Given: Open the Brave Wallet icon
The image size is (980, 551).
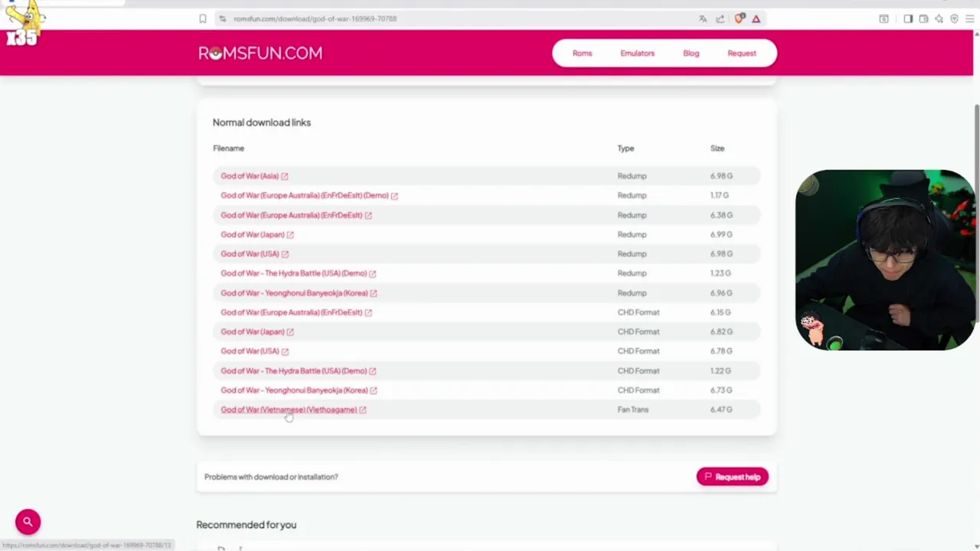Looking at the screenshot, I should [x=923, y=19].
